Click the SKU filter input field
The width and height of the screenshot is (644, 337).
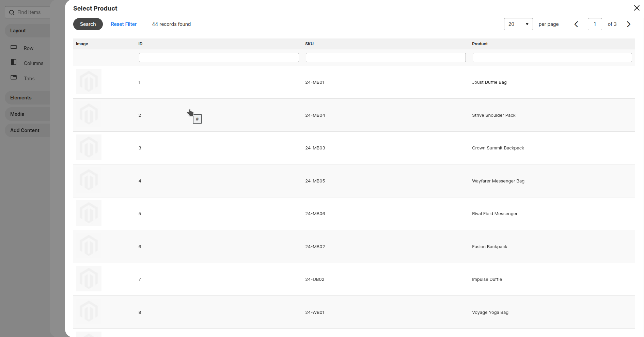(x=386, y=57)
